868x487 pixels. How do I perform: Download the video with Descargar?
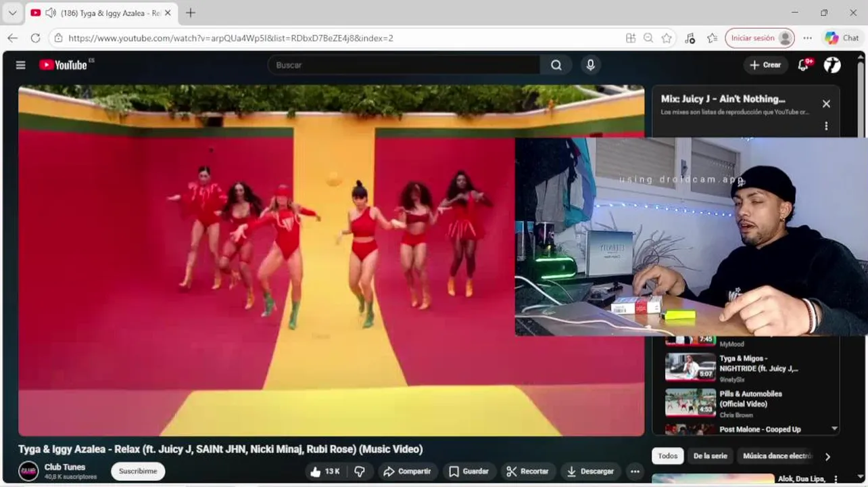591,471
